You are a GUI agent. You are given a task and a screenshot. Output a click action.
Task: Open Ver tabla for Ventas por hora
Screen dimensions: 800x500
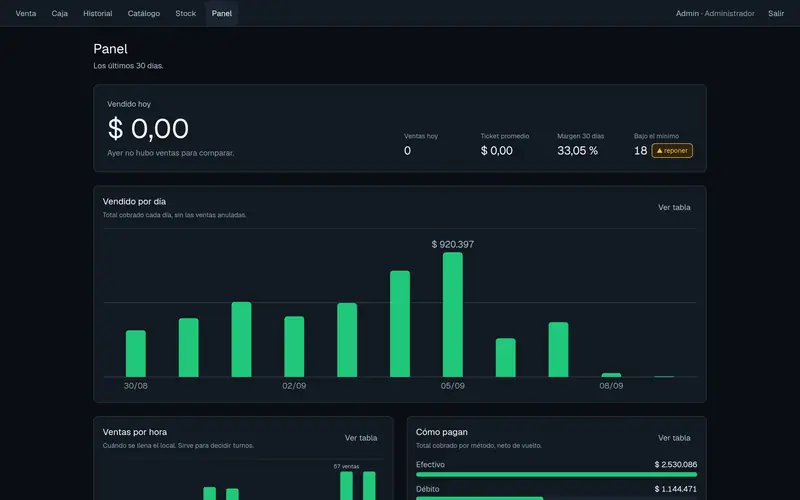[x=361, y=438]
